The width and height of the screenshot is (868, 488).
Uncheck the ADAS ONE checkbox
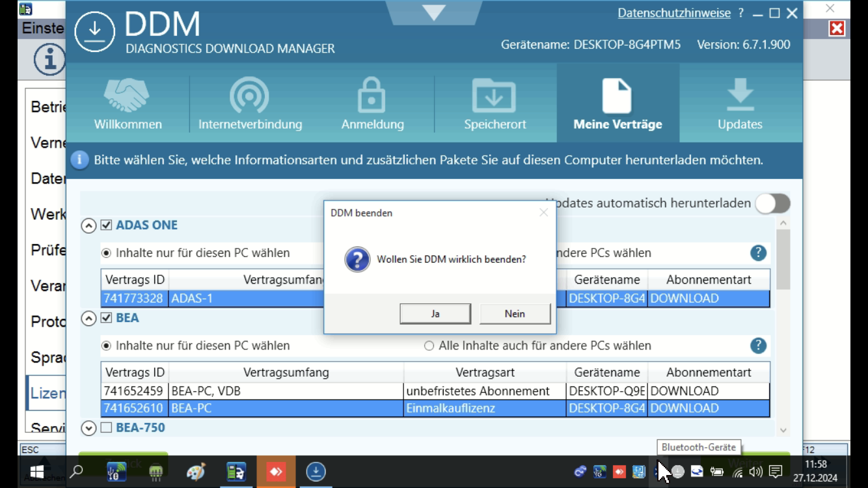tap(107, 225)
